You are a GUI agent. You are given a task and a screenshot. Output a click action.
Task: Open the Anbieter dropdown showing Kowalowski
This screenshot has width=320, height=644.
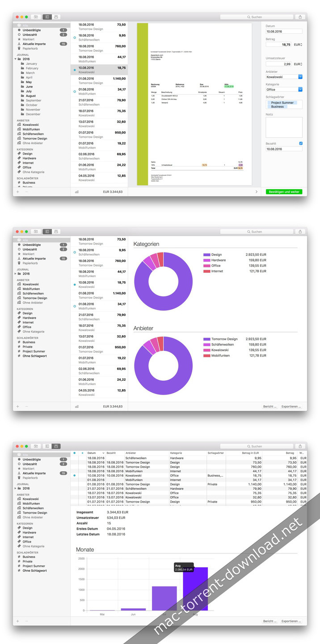click(284, 77)
